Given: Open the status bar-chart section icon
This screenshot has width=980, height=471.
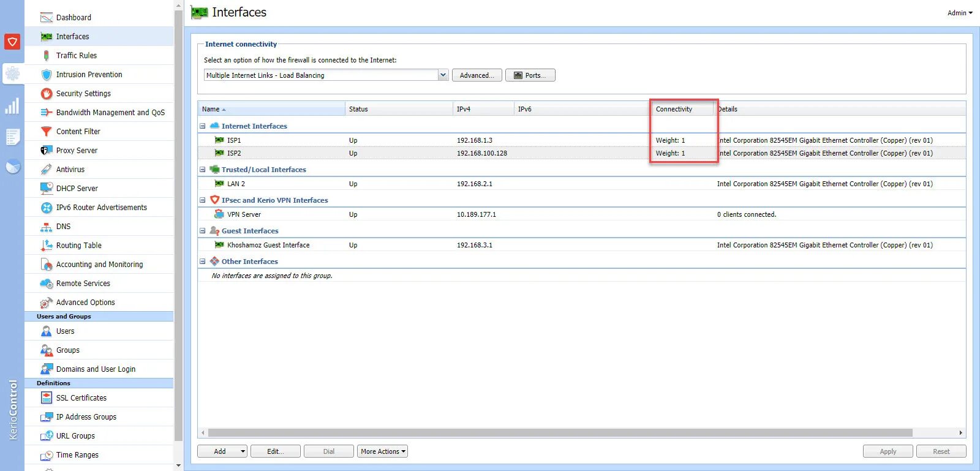Looking at the screenshot, I should pos(12,106).
